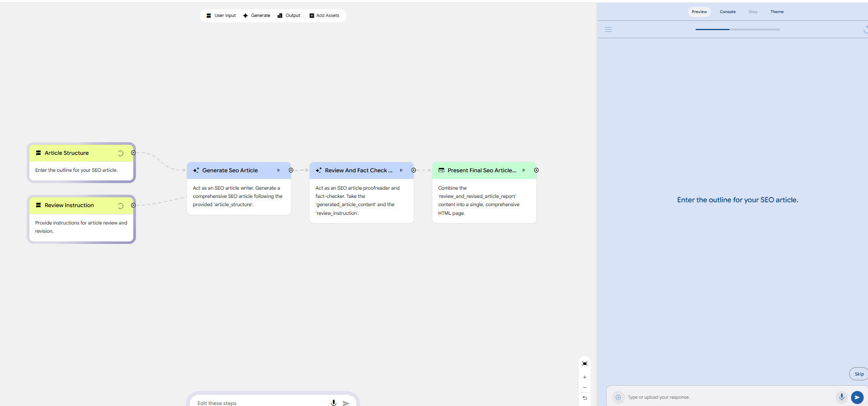Add a Generate step from toolbar
868x406 pixels.
tap(257, 15)
